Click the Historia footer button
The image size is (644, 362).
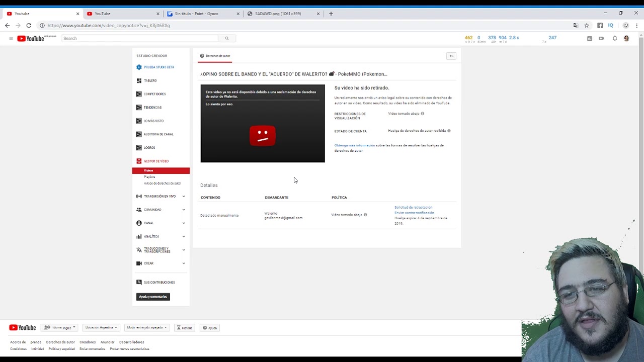click(x=185, y=327)
